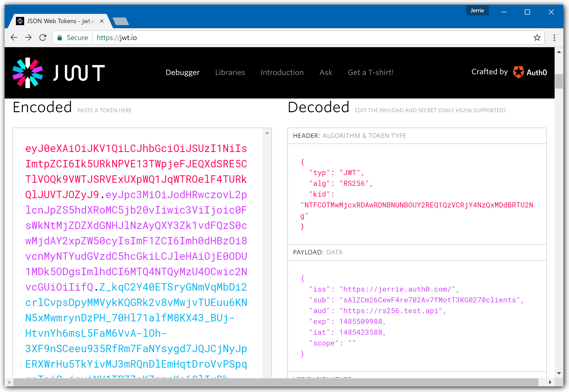
Task: Select the Libraries menu item
Action: 230,73
